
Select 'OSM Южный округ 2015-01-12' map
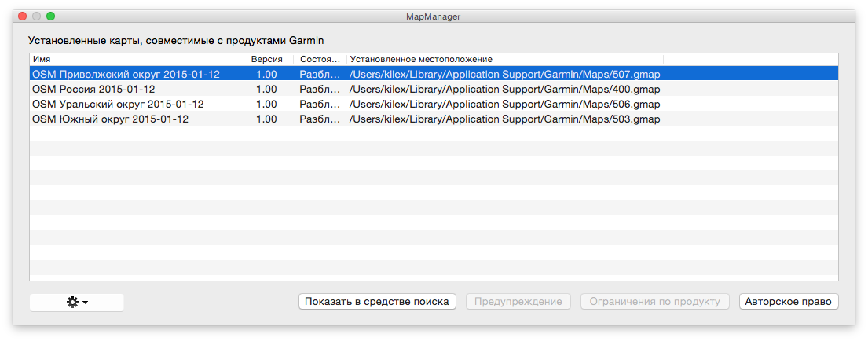[x=434, y=119]
